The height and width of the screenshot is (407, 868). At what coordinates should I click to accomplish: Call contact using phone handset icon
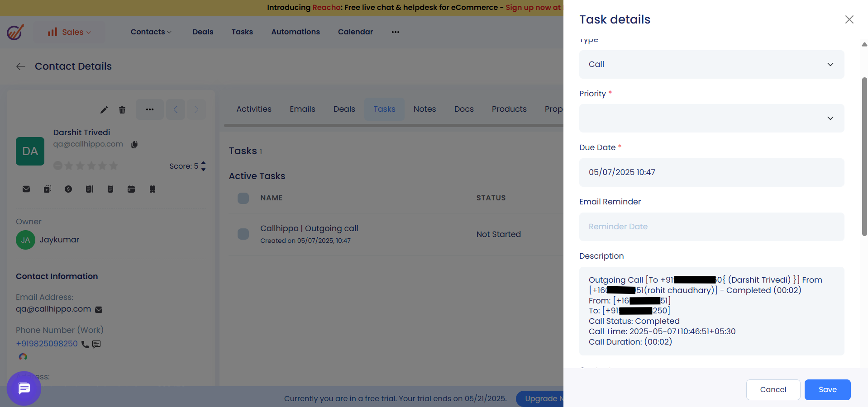85,344
